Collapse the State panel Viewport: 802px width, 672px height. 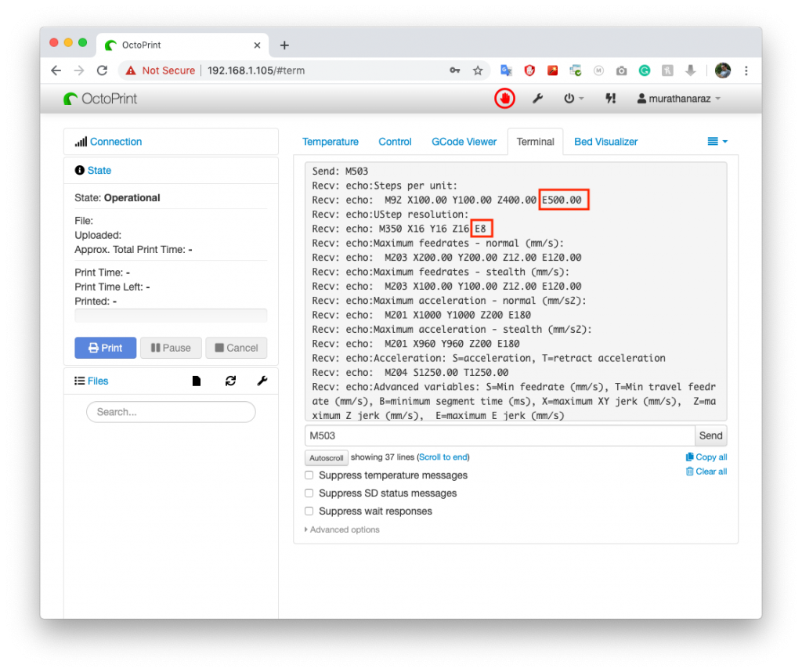(x=99, y=170)
